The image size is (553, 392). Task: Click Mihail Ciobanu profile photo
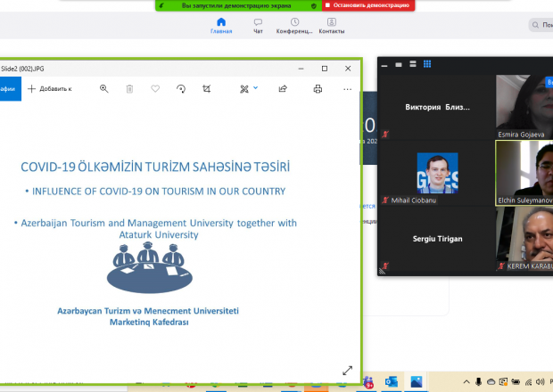tap(437, 173)
